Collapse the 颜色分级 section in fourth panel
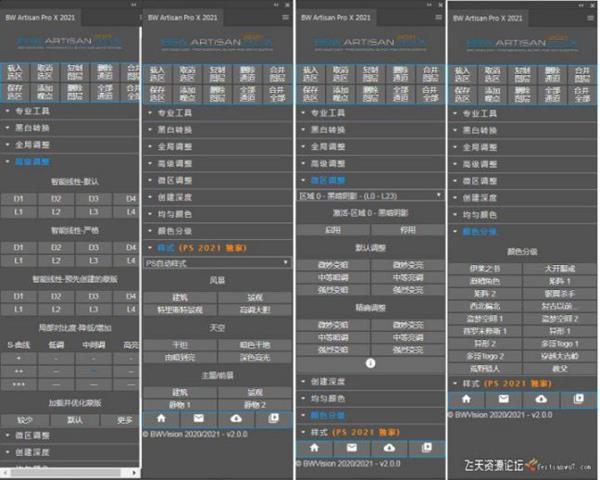This screenshot has height=480, width=600. pyautogui.click(x=479, y=231)
